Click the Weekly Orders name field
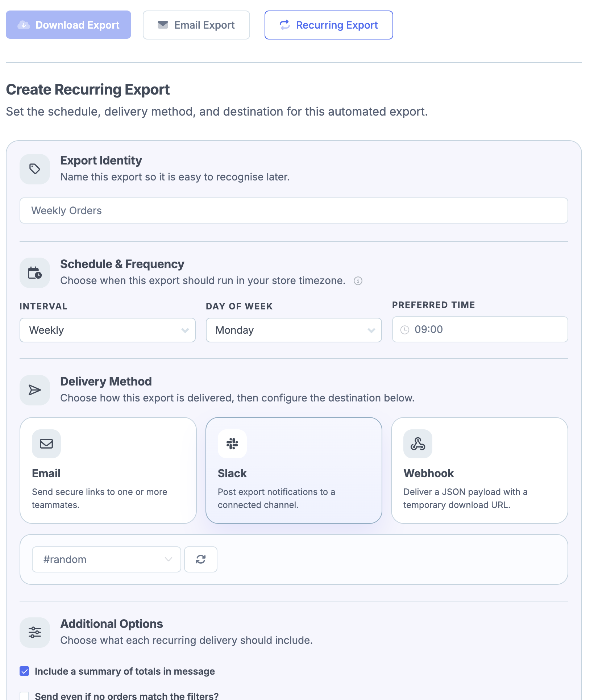This screenshot has width=590, height=700. [x=294, y=211]
